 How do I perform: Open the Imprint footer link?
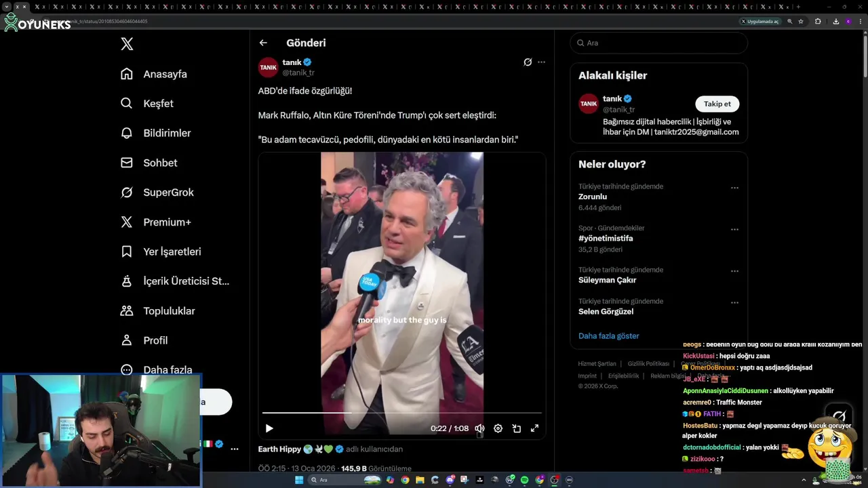click(587, 375)
